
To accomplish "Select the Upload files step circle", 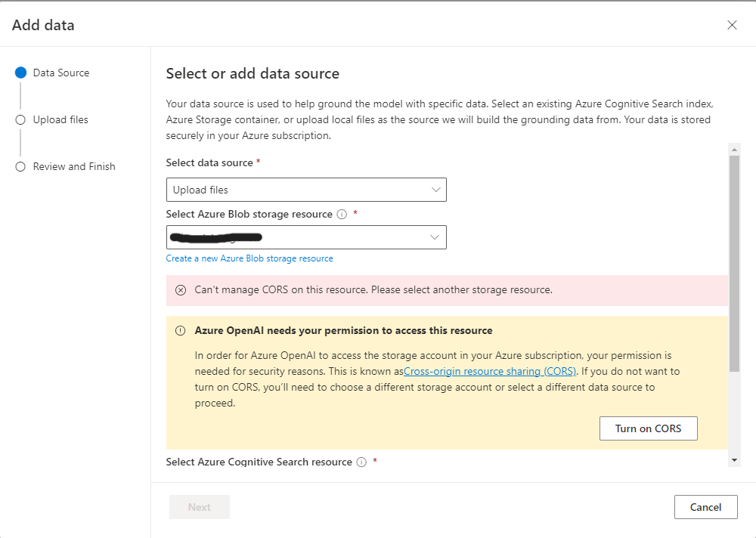I will click(x=20, y=120).
